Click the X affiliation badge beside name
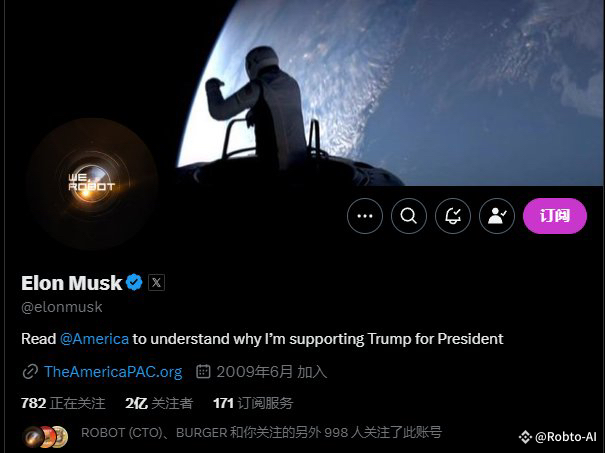The image size is (605, 453). pyautogui.click(x=156, y=282)
